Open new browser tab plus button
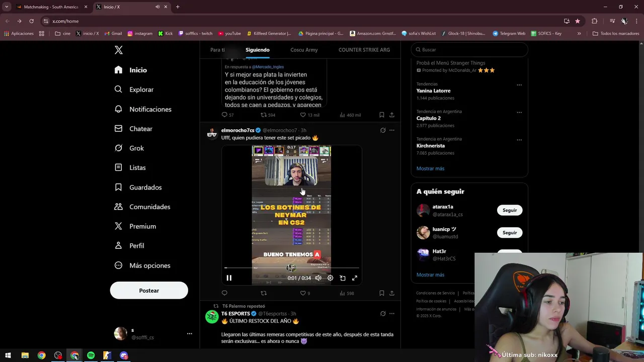 point(178,7)
